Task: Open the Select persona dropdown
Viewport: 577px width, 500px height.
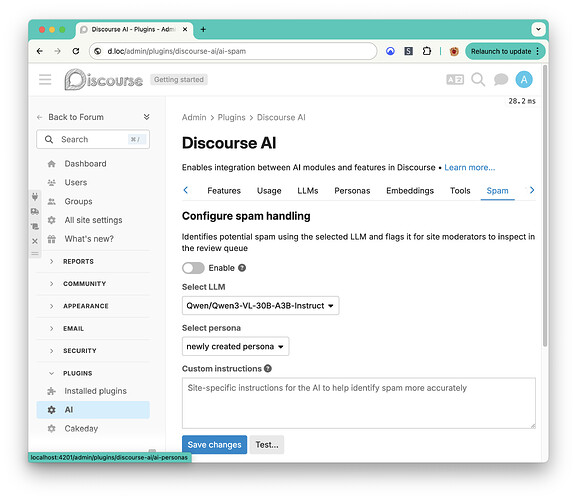Action: coord(235,347)
